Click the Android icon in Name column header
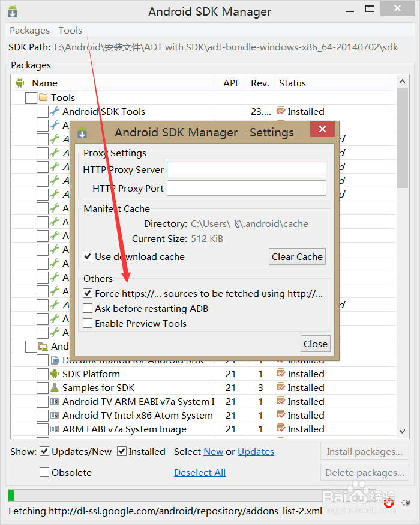This screenshot has width=420, height=525. click(x=20, y=83)
